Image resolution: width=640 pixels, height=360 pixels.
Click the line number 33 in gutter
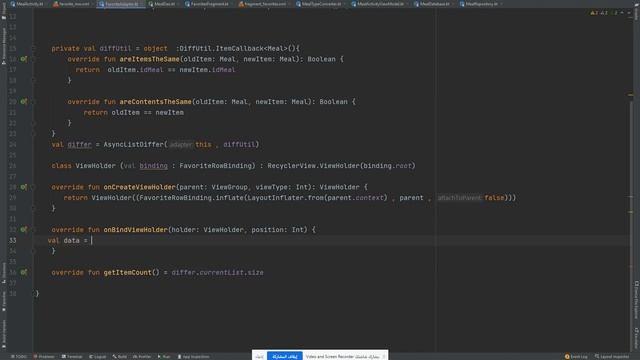tap(13, 240)
